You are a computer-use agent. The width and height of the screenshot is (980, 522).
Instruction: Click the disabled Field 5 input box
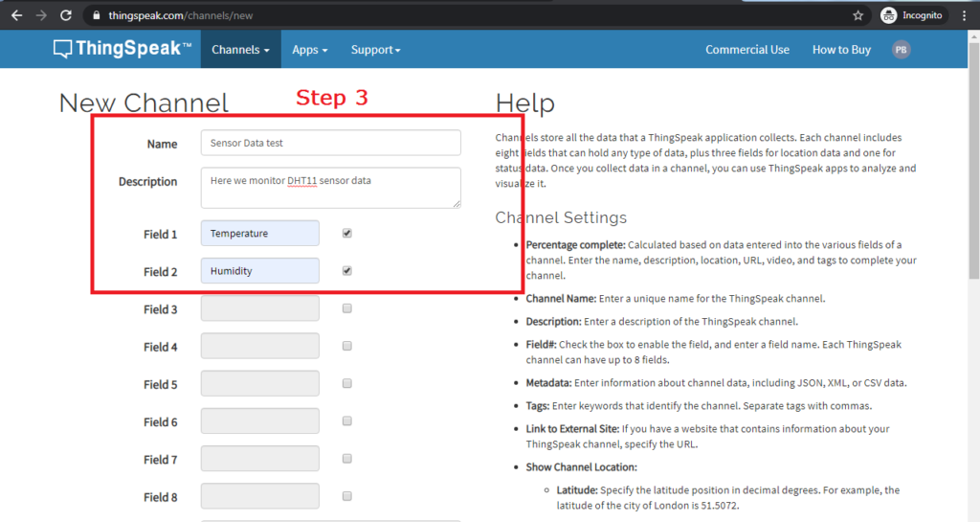click(260, 383)
